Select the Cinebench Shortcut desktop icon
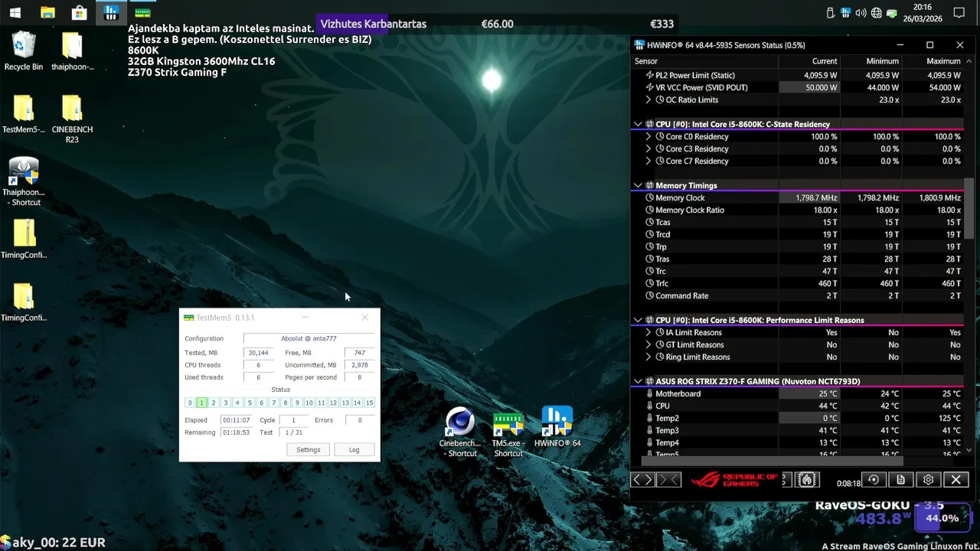The height and width of the screenshot is (551, 980). point(460,433)
